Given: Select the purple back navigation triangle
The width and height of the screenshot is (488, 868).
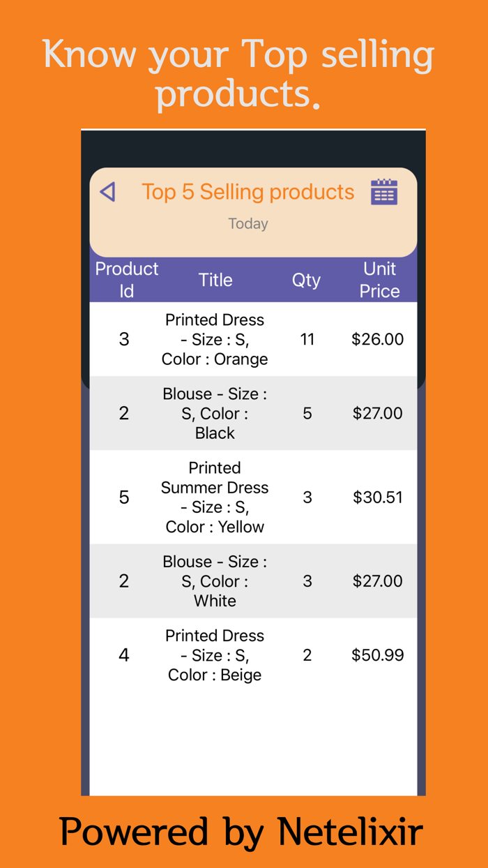Looking at the screenshot, I should tap(108, 191).
